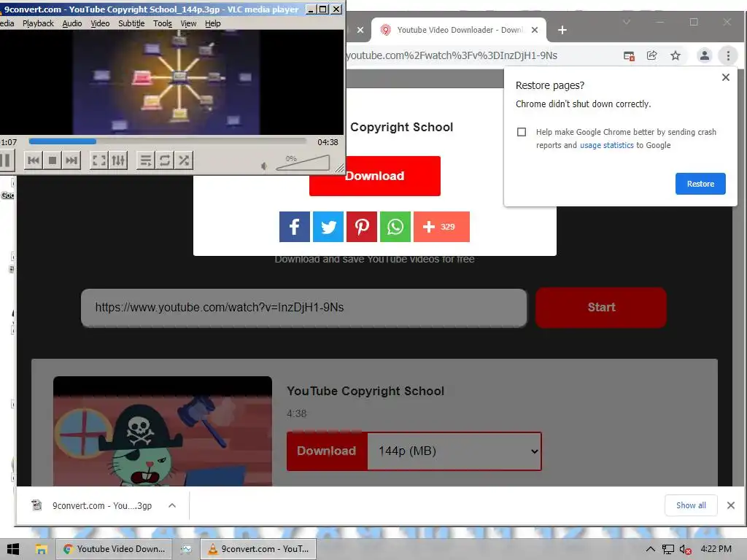This screenshot has height=560, width=747.
Task: Click Show all downloads
Action: (691, 506)
